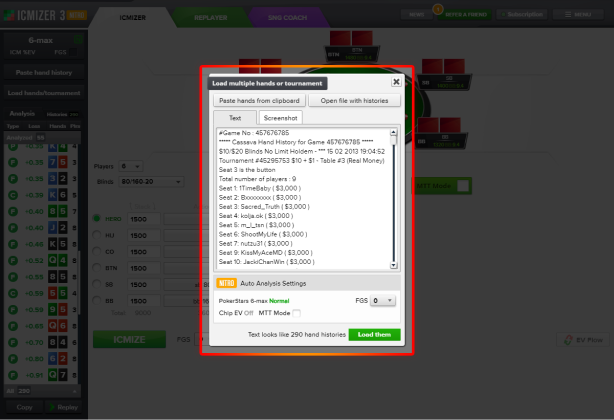Viewport: 614px width, 420px height.
Task: Tick the MTT Mode checkbox in dialog
Action: [x=296, y=313]
